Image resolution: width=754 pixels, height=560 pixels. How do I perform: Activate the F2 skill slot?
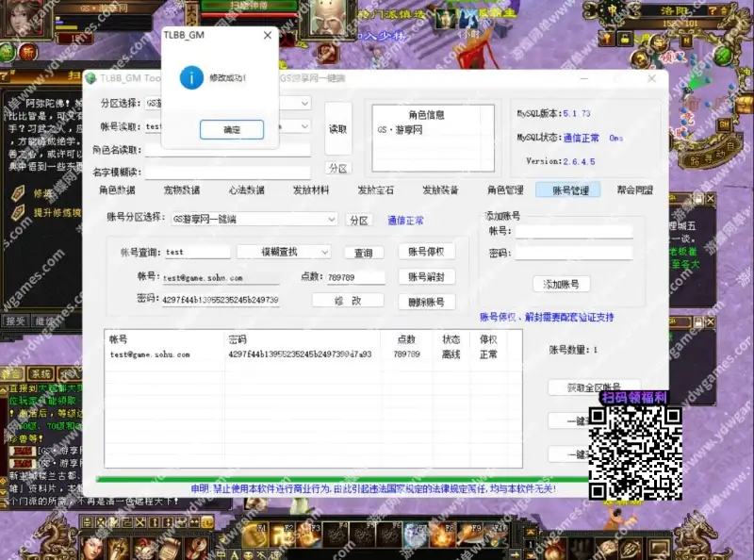click(x=281, y=535)
